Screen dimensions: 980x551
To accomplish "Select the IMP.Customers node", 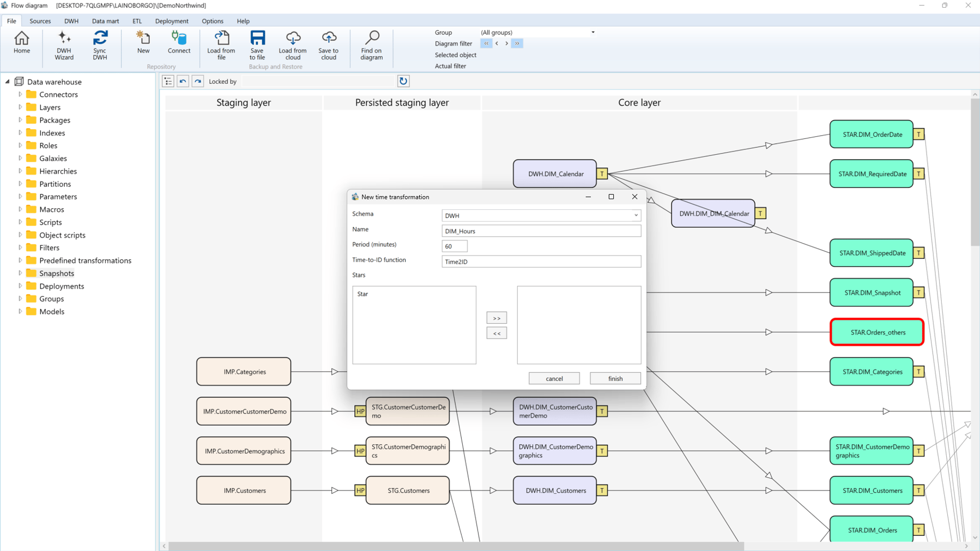I will [x=244, y=491].
